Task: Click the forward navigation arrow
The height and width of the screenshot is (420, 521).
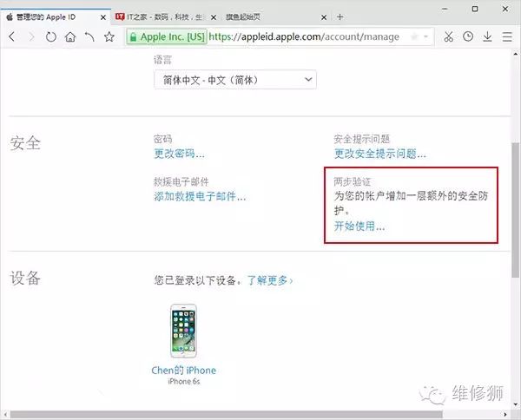Action: (31, 36)
